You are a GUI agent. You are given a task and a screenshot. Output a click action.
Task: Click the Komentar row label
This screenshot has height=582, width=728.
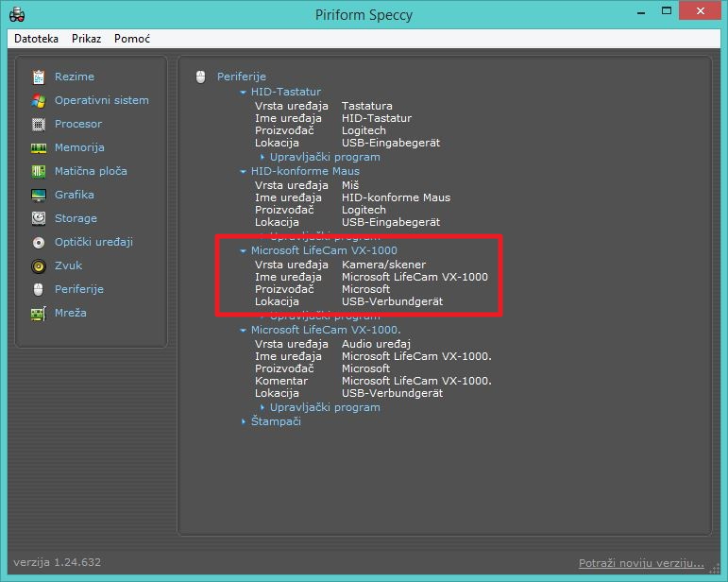(x=280, y=381)
